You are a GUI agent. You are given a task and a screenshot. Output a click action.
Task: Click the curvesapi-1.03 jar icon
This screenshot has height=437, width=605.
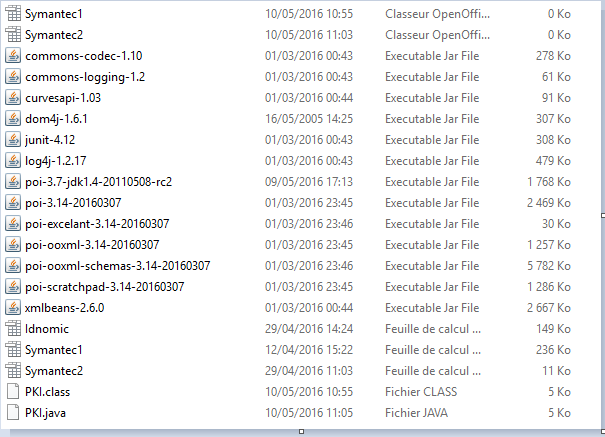(13, 98)
